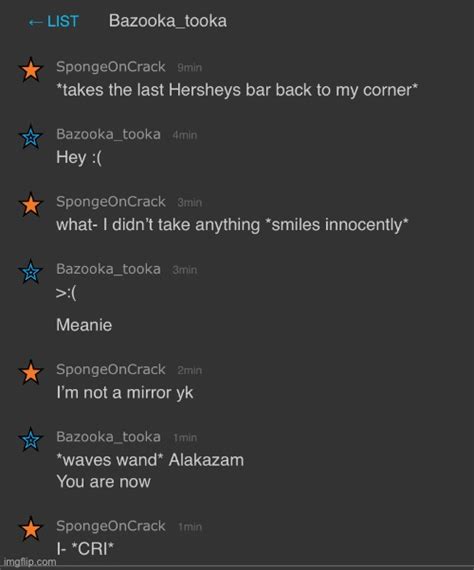Open Bazooka_tooka username on the 4min message
The width and height of the screenshot is (474, 570).
tap(108, 135)
